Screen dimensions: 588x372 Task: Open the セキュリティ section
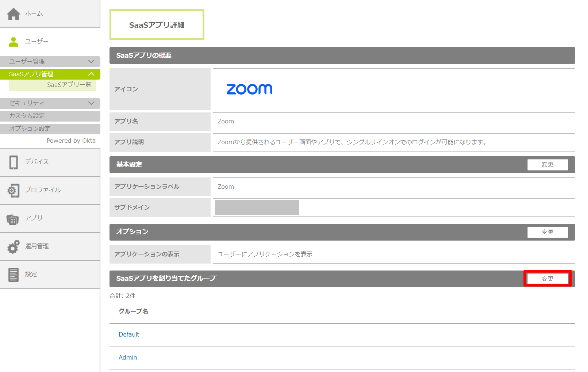50,103
